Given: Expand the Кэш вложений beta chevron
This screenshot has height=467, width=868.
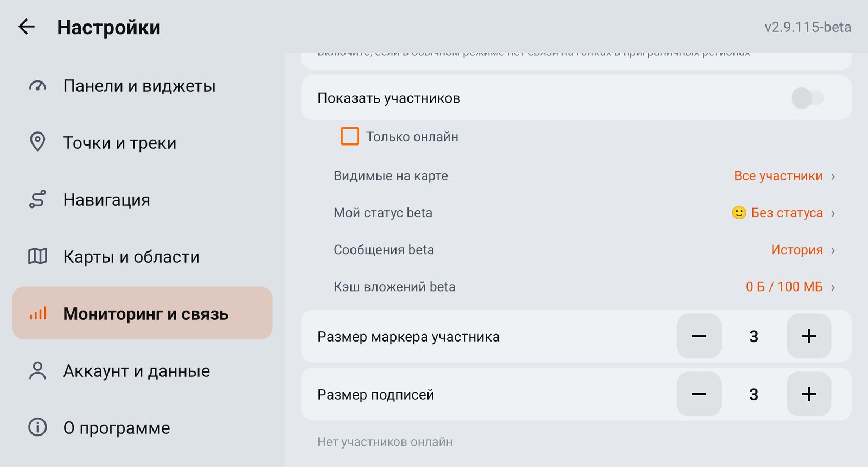Looking at the screenshot, I should pos(833,287).
